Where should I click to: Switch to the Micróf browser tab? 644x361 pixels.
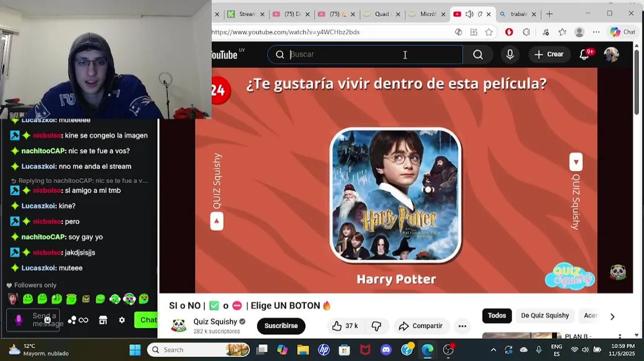(x=427, y=14)
